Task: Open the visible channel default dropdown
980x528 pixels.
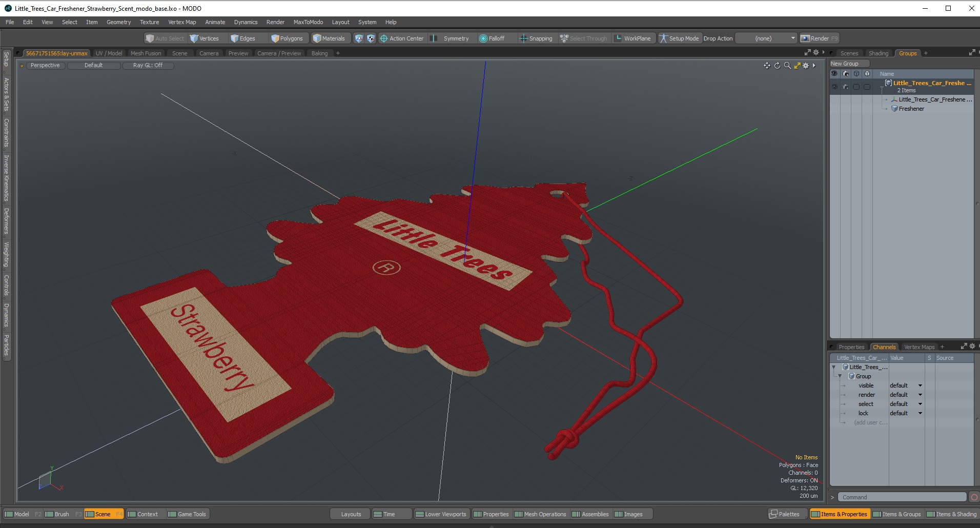Action: (x=906, y=385)
